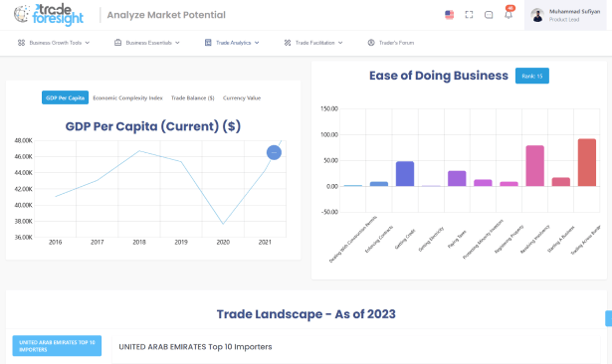
Task: Click the Trader's Forum icon
Action: 371,43
